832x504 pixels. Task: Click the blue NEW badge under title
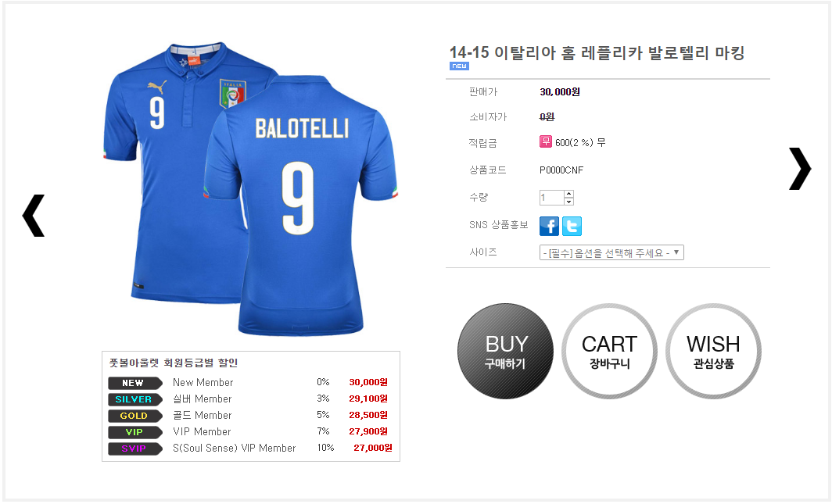pos(459,66)
